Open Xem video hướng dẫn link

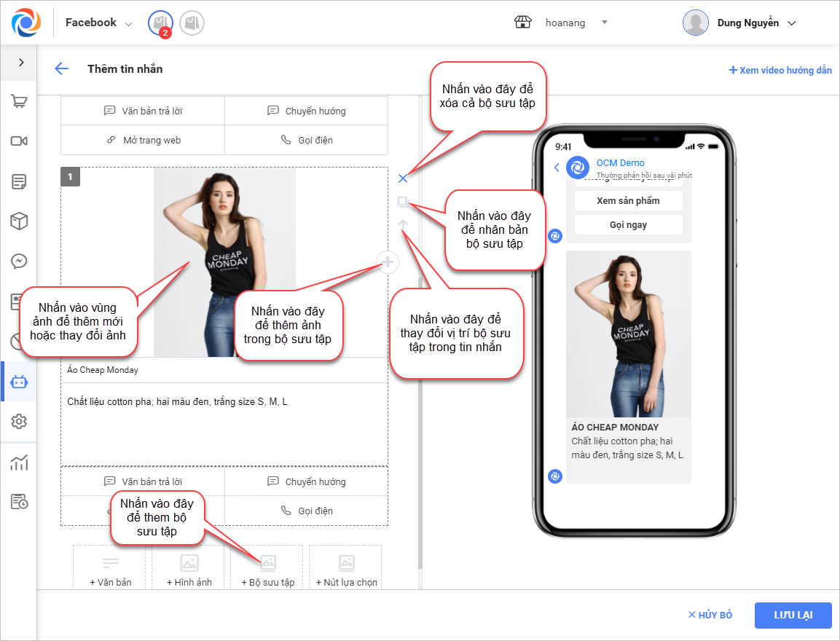coord(780,70)
